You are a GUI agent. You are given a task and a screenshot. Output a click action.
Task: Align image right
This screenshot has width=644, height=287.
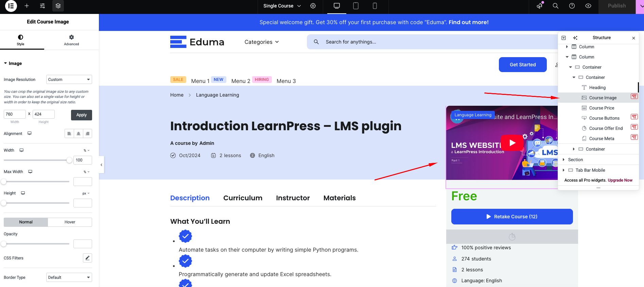[88, 134]
